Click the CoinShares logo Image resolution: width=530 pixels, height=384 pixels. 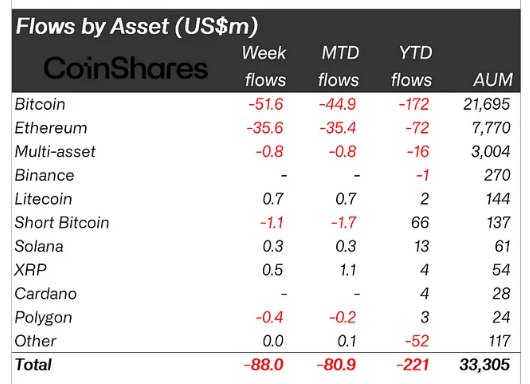pyautogui.click(x=125, y=68)
